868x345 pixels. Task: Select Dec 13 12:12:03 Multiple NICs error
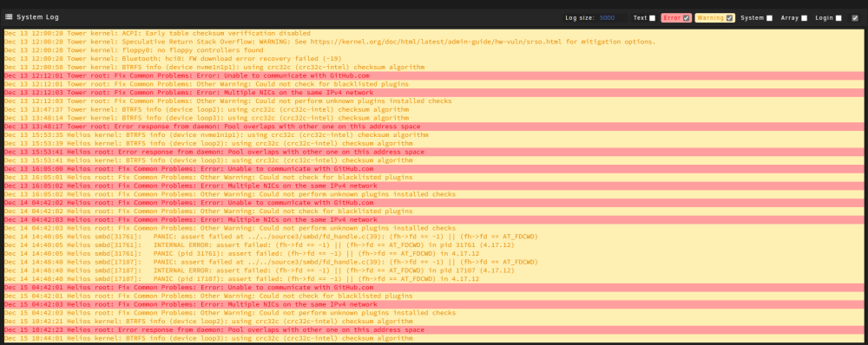coord(433,93)
